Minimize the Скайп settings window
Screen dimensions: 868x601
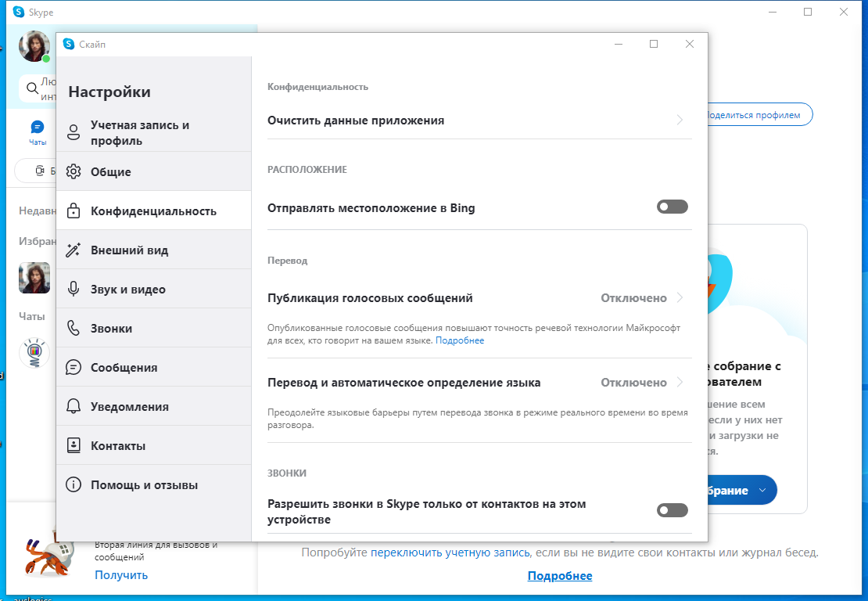(x=619, y=44)
